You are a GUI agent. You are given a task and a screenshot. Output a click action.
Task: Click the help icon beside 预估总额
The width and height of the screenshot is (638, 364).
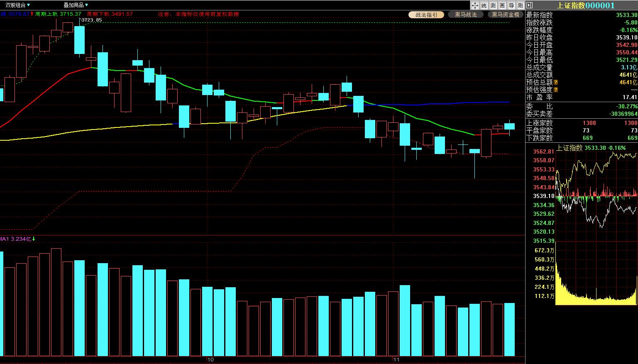coord(556,82)
